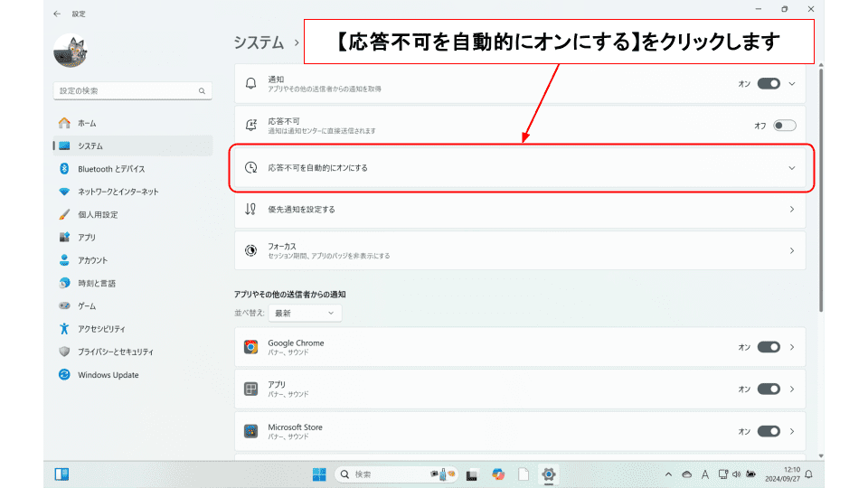This screenshot has width=868, height=488.
Task: Open Windows Update in sidebar
Action: point(108,375)
